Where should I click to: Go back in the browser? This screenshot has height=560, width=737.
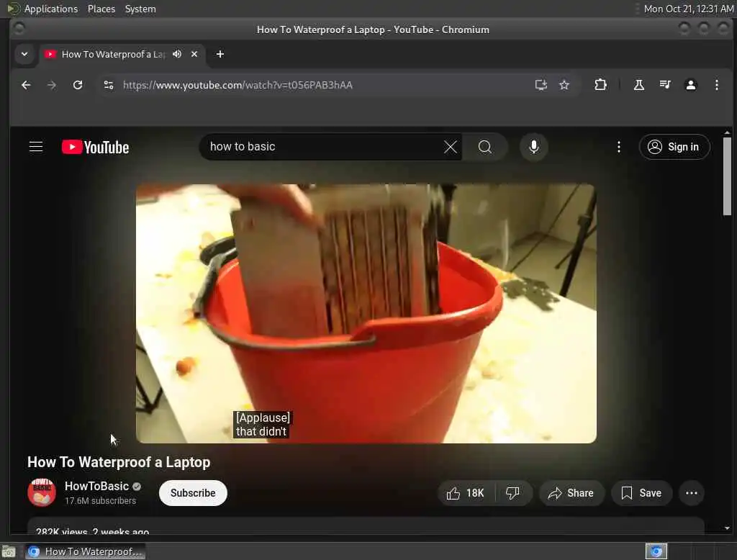point(26,85)
